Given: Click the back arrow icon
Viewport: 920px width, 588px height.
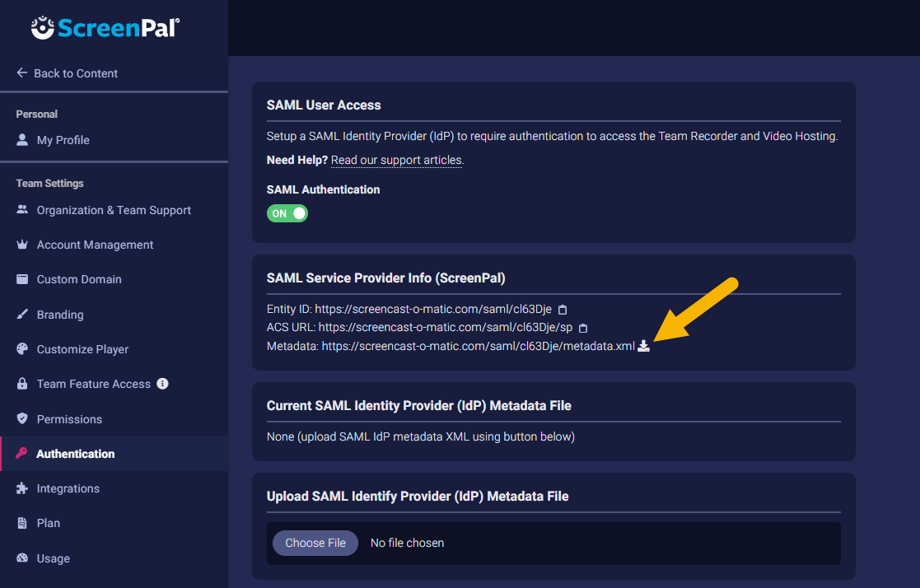Looking at the screenshot, I should pyautogui.click(x=21, y=72).
